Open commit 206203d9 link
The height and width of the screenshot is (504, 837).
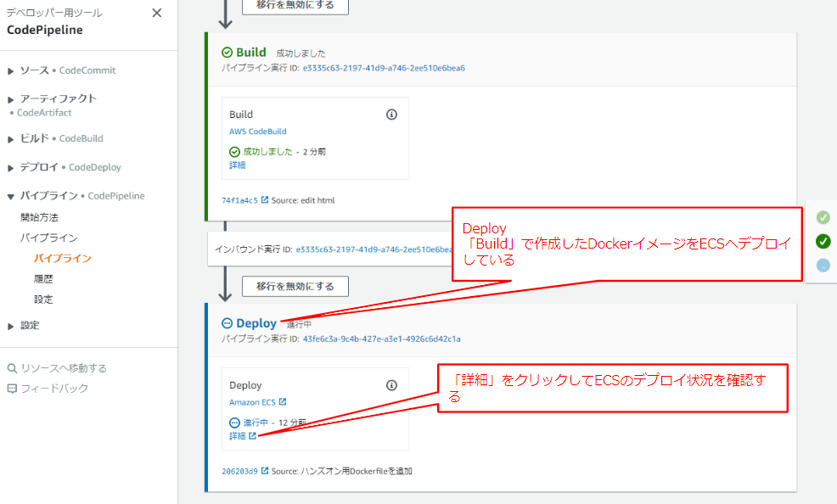point(239,472)
